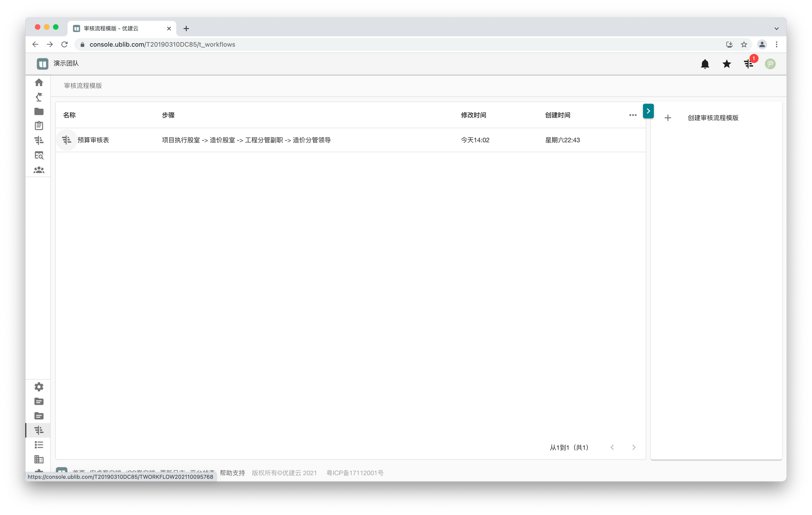The height and width of the screenshot is (515, 812).
Task: Open the favorites star in app header
Action: pyautogui.click(x=727, y=64)
